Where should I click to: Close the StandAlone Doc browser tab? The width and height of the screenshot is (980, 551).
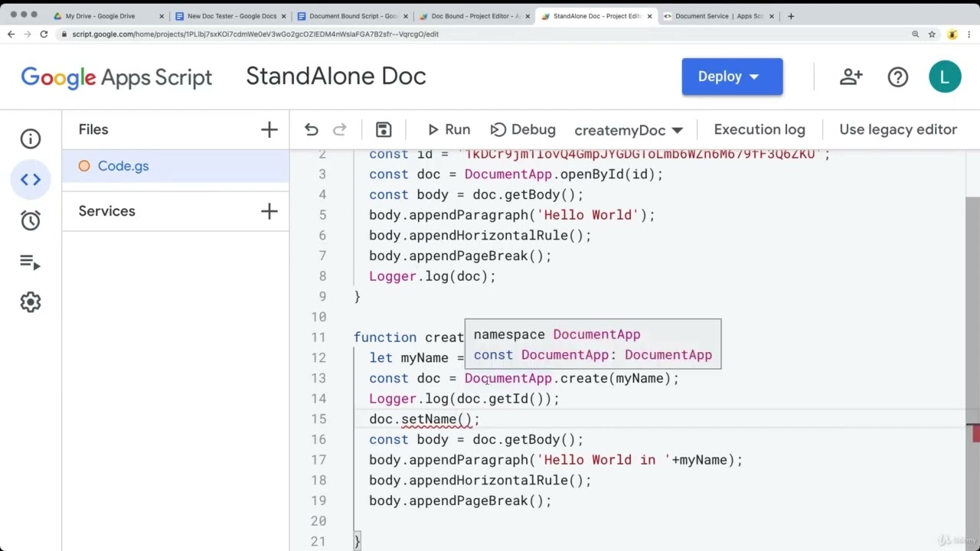click(x=650, y=16)
